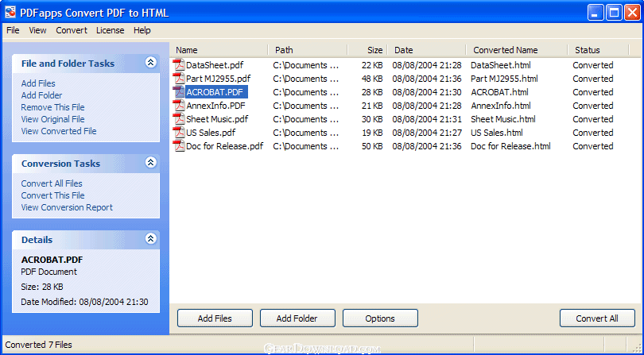Maximize the PDFapps window
Screen dimensions: 644x355
click(x=615, y=13)
